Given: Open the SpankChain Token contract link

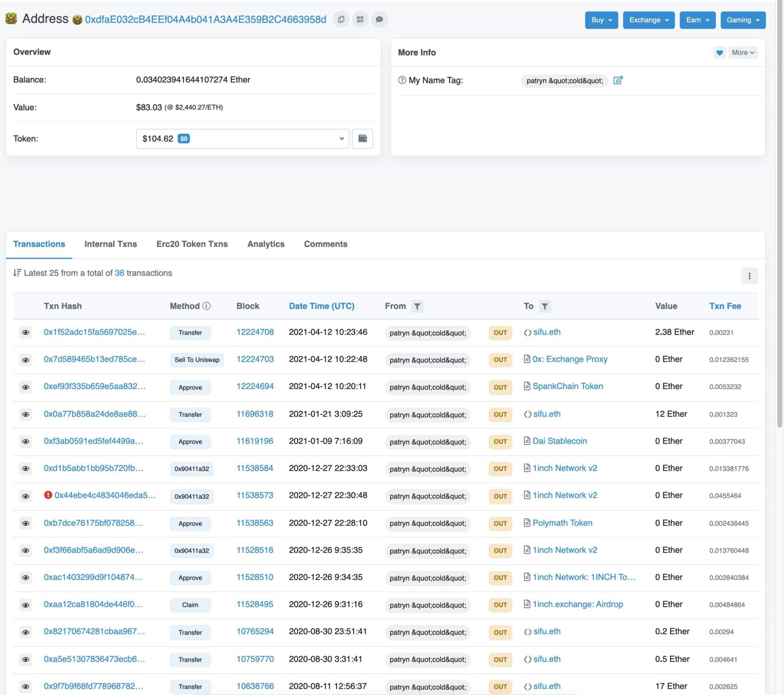Looking at the screenshot, I should (567, 386).
